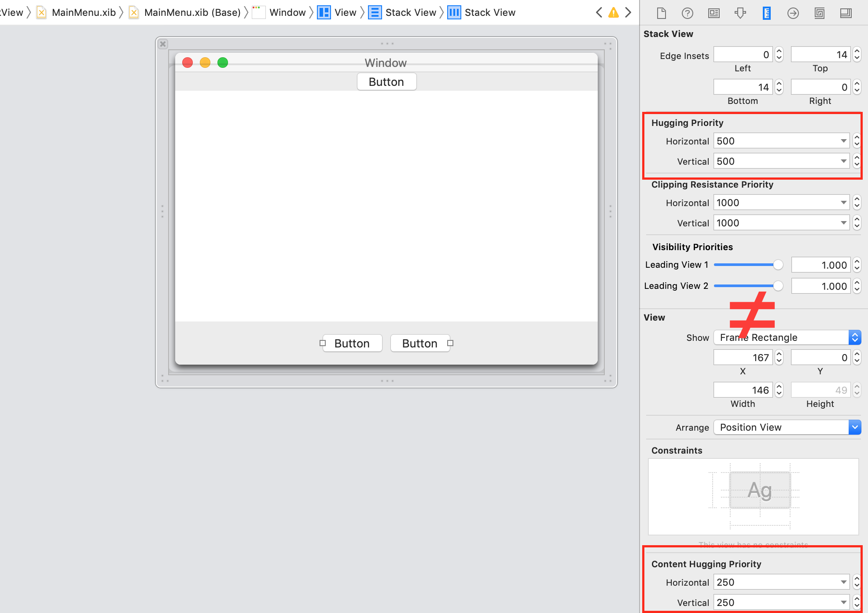Screen dimensions: 868x613
Task: Open the Bindings inspector
Action: [x=819, y=13]
